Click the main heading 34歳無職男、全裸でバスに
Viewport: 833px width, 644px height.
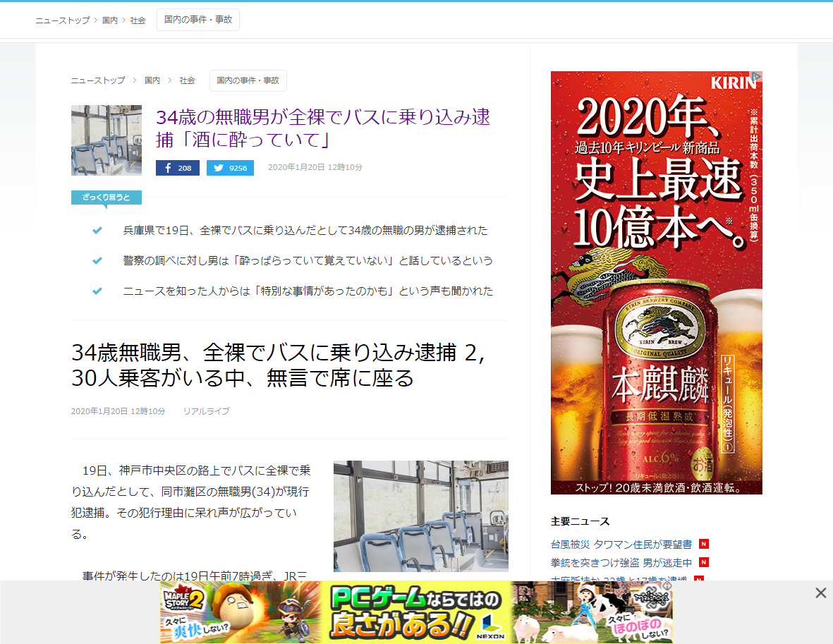click(x=278, y=365)
